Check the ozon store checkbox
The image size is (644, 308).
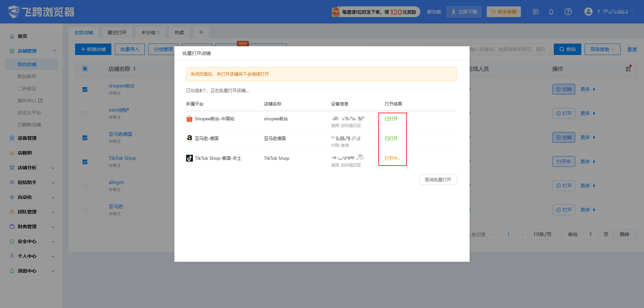(x=85, y=114)
